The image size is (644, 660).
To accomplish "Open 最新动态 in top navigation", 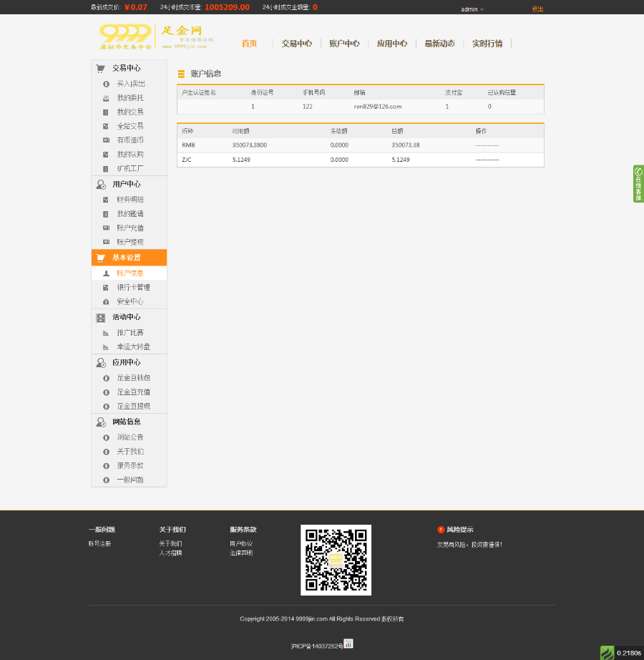I will (x=439, y=44).
